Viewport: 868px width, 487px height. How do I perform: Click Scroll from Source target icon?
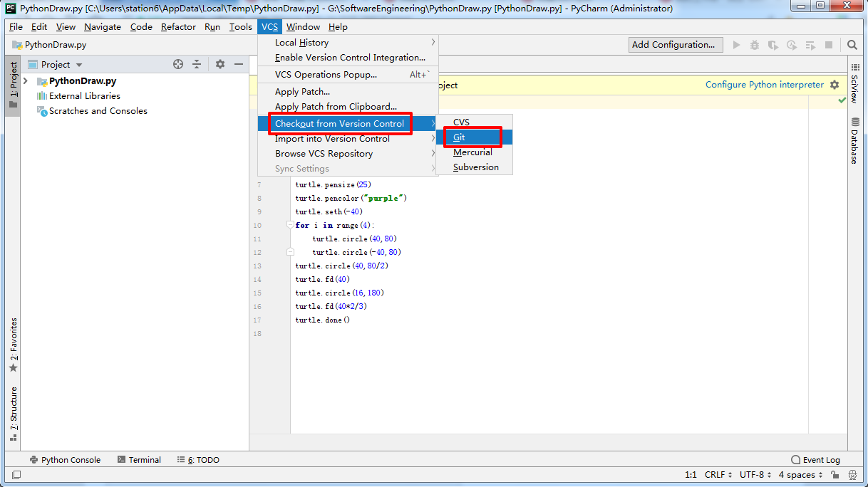tap(178, 64)
